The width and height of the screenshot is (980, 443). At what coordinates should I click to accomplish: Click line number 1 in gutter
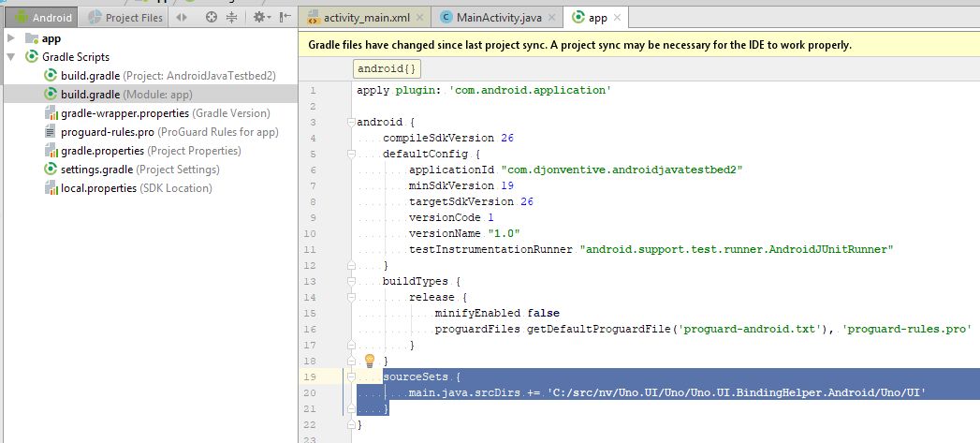click(x=313, y=90)
